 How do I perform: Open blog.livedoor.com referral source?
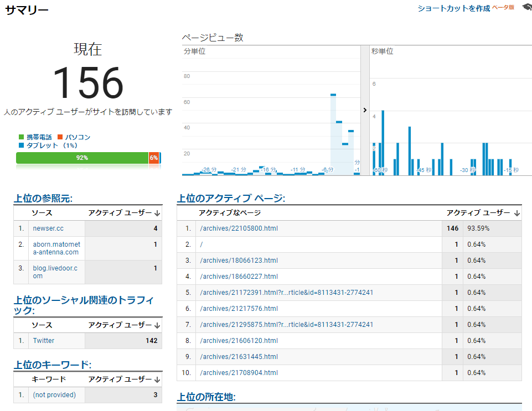click(55, 272)
